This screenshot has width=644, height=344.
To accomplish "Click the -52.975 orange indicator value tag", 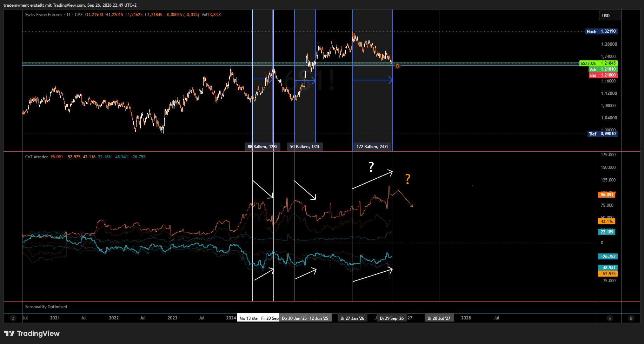I will tap(608, 274).
